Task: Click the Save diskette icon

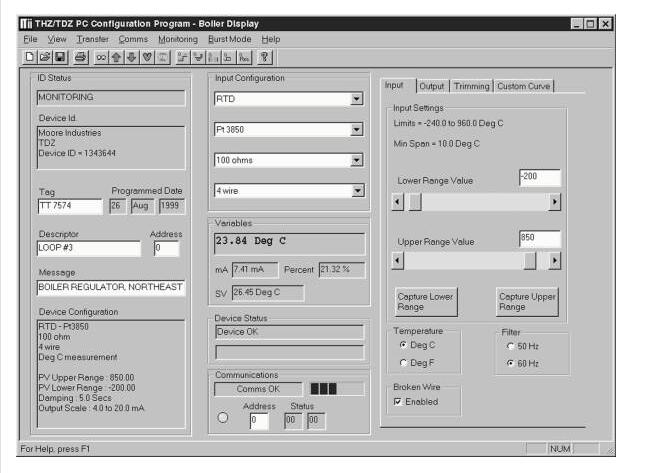Action: tap(59, 57)
